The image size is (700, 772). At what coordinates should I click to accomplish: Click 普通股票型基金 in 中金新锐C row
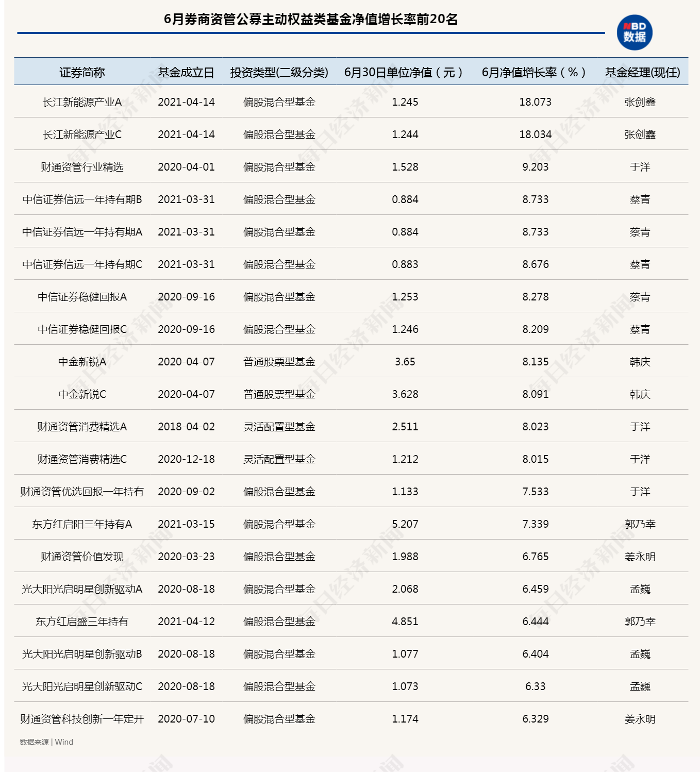[x=279, y=394]
